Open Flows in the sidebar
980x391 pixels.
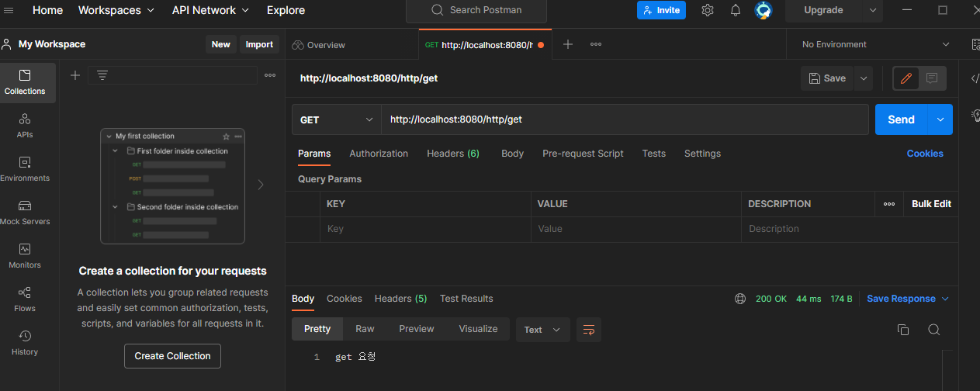(25, 299)
